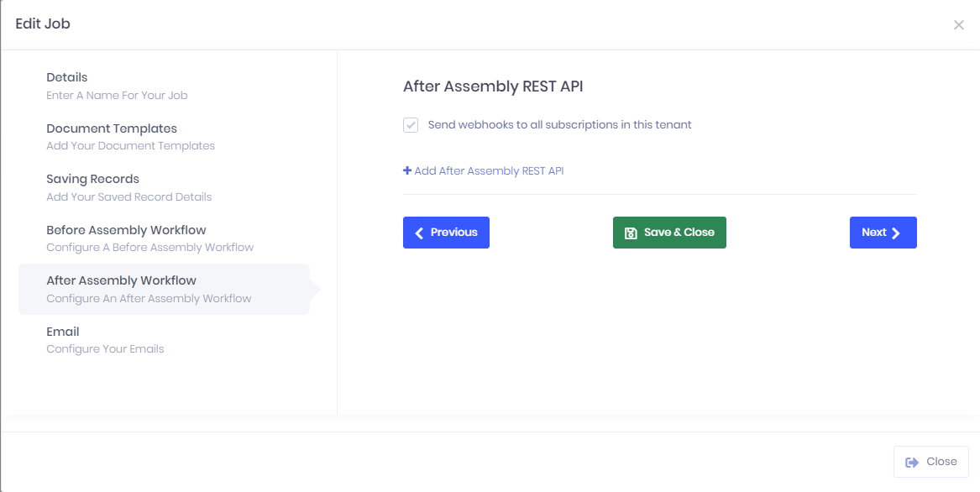Image resolution: width=980 pixels, height=492 pixels.
Task: Click the Configure Your Emails subtitle
Action: pos(105,349)
